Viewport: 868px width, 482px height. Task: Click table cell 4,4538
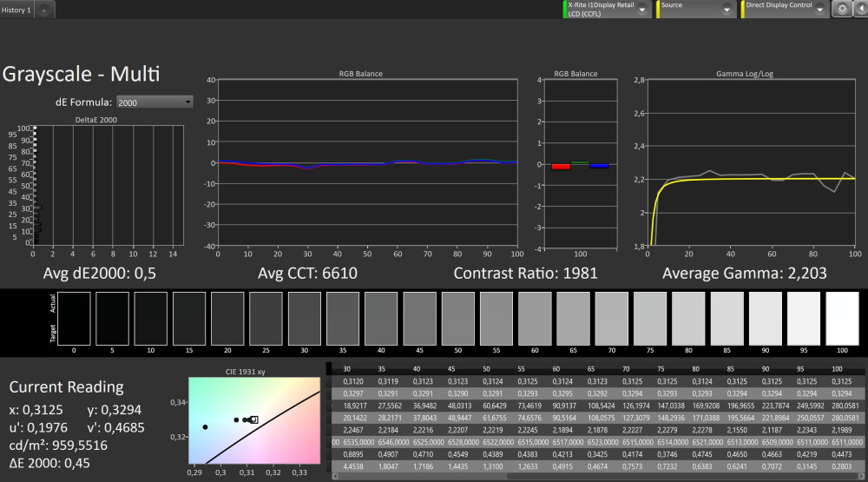point(352,466)
